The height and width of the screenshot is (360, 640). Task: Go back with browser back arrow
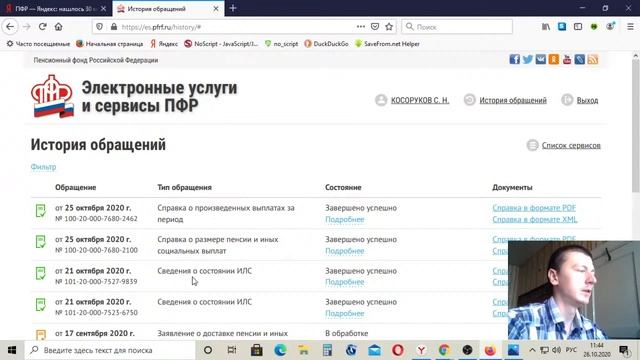click(x=10, y=27)
